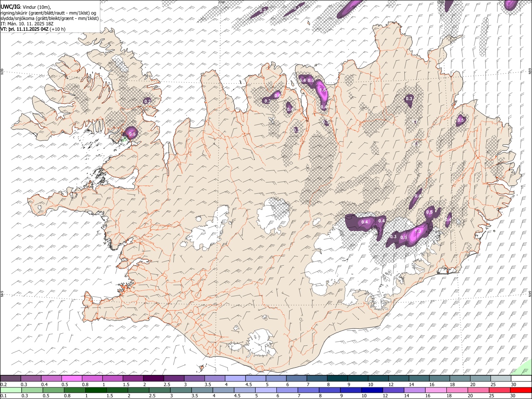Select the bottom-row dark blue swatch for 10

click(x=372, y=390)
